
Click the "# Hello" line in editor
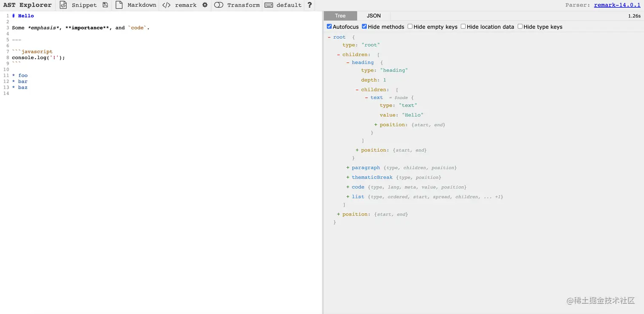click(23, 16)
